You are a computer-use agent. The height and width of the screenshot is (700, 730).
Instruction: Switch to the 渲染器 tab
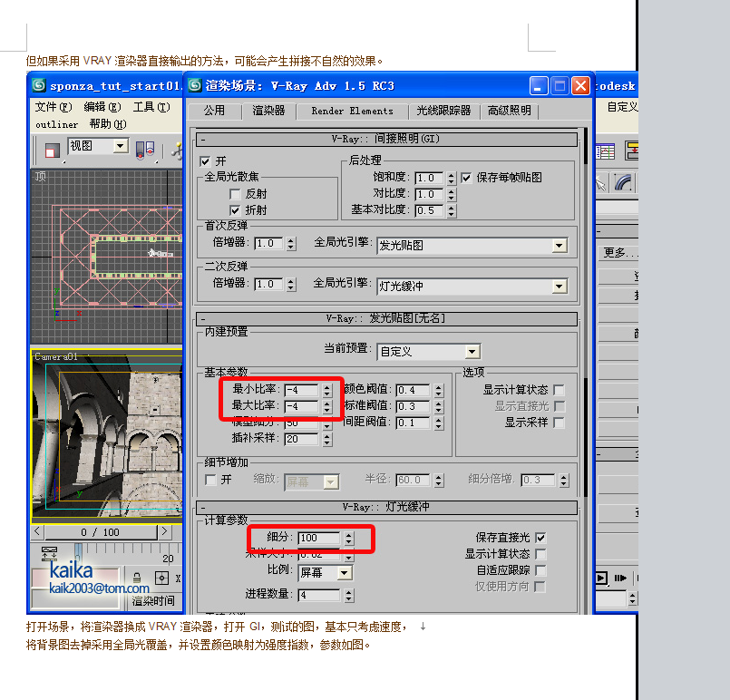click(268, 111)
